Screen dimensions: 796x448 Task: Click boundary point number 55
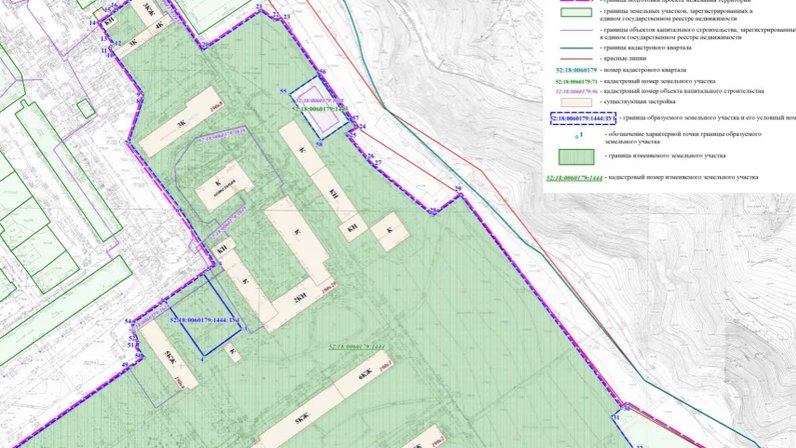[x=283, y=91]
